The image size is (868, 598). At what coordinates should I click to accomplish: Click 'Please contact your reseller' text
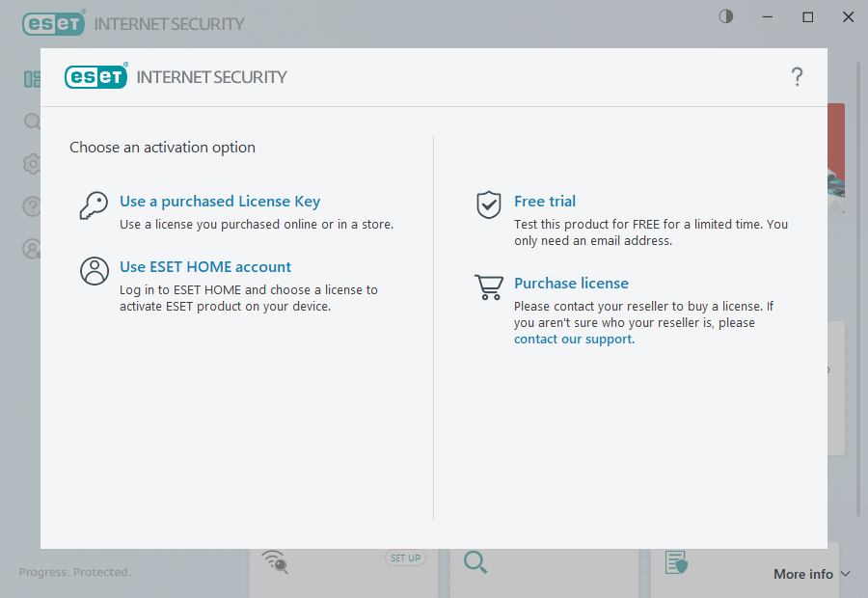tap(644, 314)
